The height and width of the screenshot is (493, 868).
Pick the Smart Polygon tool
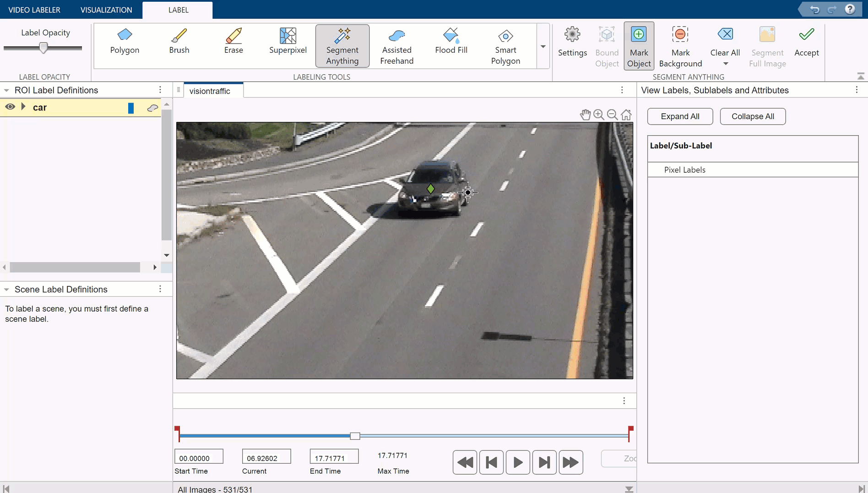(x=505, y=46)
